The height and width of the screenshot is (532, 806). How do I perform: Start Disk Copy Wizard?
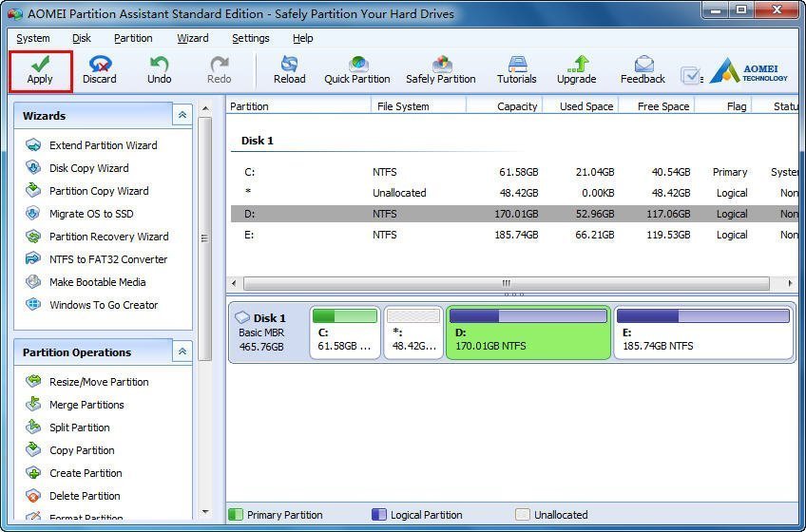[x=77, y=168]
